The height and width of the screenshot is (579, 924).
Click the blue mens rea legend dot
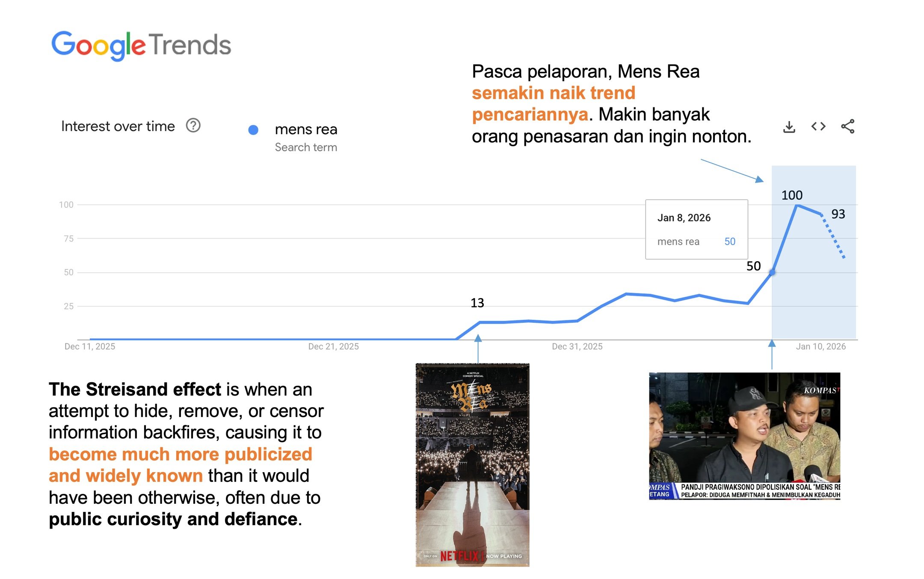[253, 130]
